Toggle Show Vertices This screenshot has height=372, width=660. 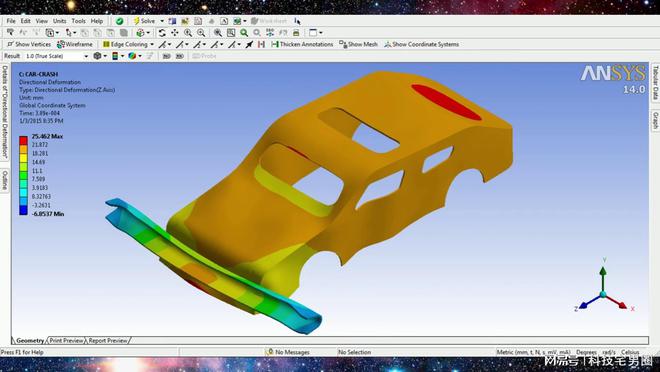[29, 44]
